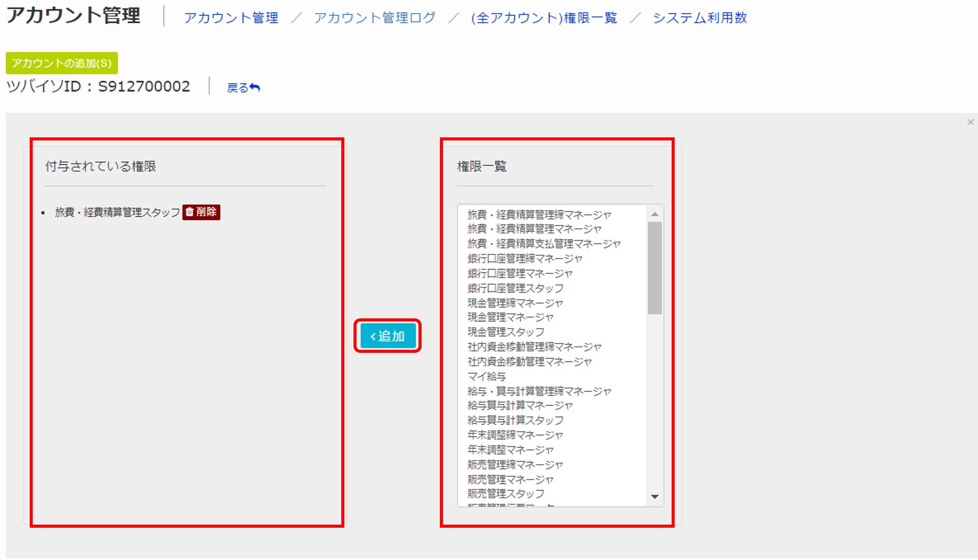Open the (全アカウント)権限一覧 link
The height and width of the screenshot is (560, 978).
pos(544,18)
